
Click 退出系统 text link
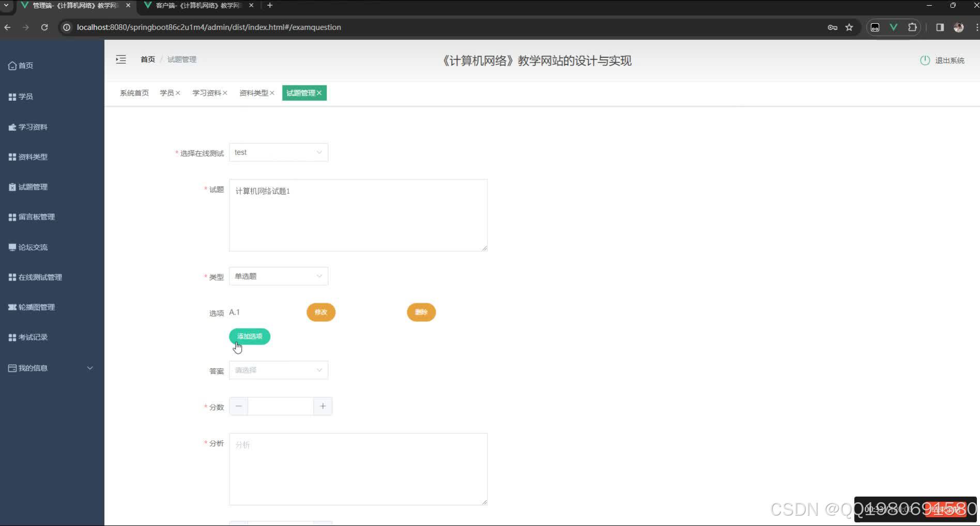click(x=950, y=60)
